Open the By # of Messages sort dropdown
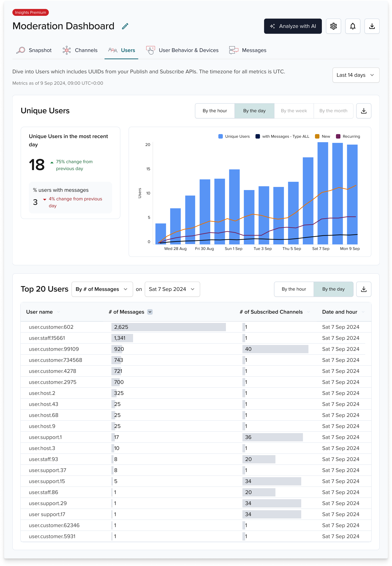This screenshot has height=566, width=392. click(x=102, y=289)
